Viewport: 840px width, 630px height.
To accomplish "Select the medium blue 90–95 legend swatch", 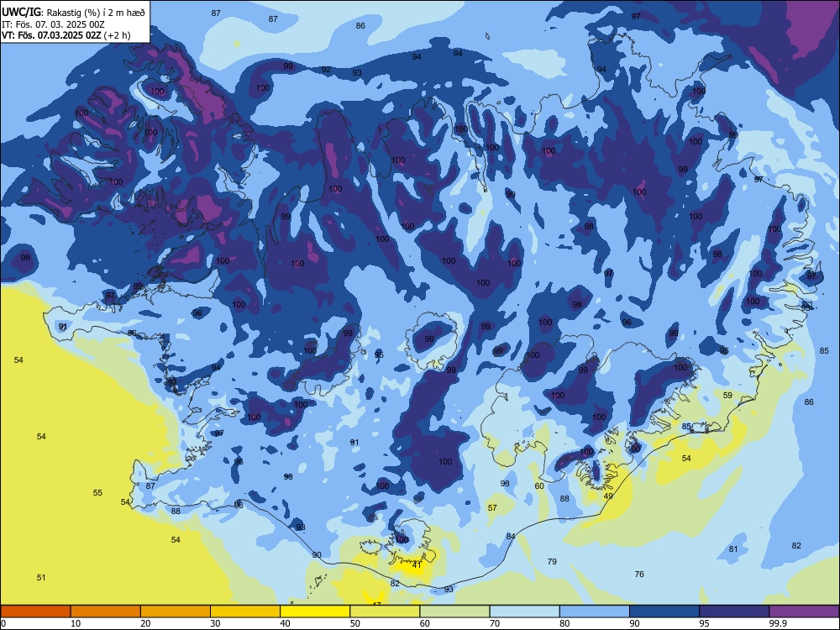I will (x=664, y=612).
